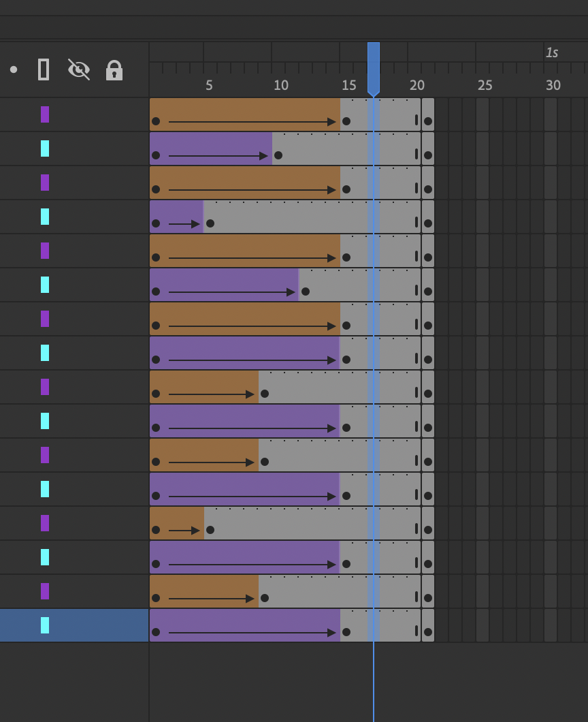Click frame 5 on the timeline ruler
Image resolution: width=588 pixels, height=722 pixels.
[x=210, y=85]
